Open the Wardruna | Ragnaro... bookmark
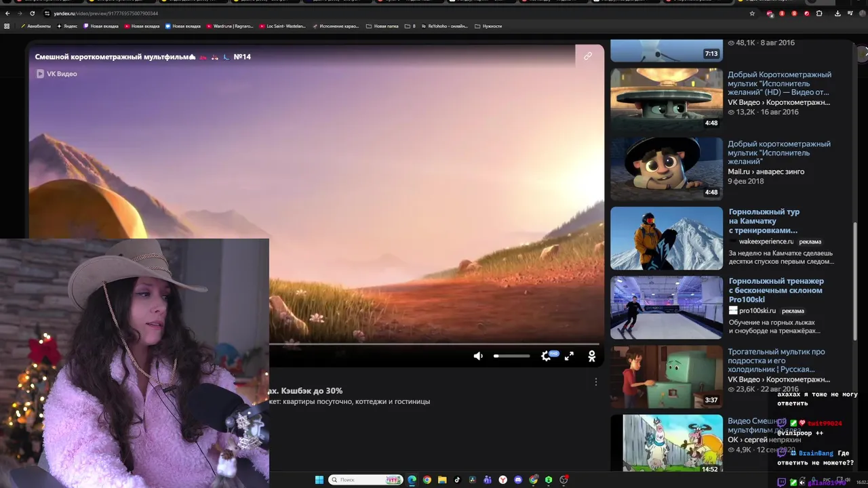 click(230, 26)
